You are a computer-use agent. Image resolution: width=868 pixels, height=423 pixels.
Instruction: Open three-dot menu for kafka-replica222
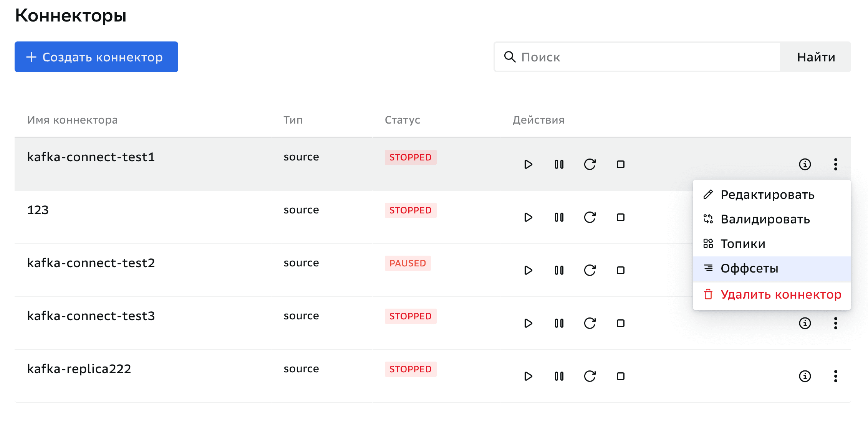835,376
